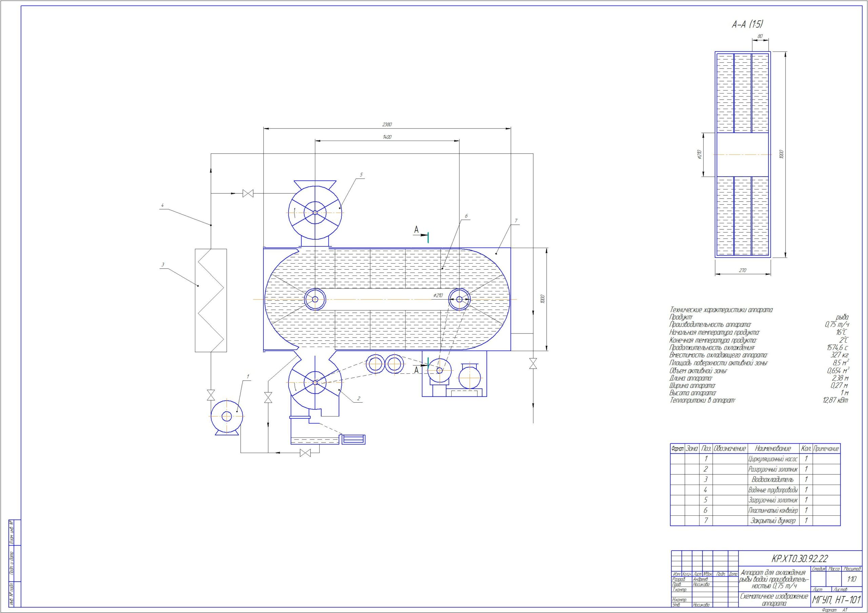Click the 'рыба' product value

click(x=842, y=317)
